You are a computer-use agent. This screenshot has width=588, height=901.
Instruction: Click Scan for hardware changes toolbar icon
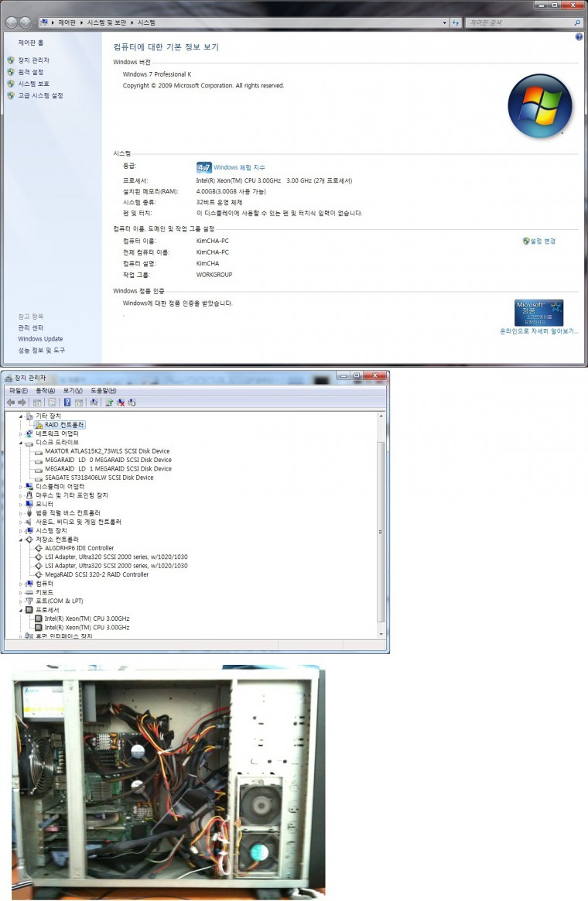94,403
